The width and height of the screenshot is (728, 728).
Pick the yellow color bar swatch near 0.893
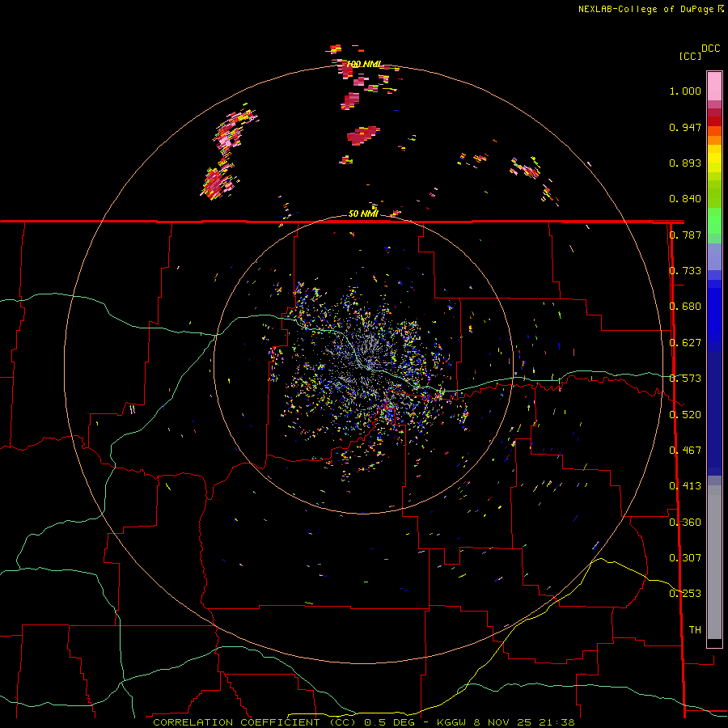(x=714, y=159)
